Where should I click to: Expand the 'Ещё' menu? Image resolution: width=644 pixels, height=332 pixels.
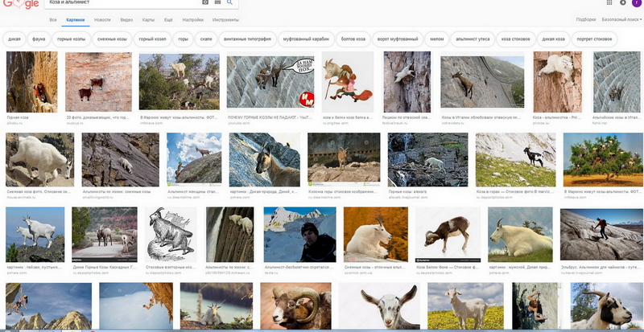click(x=168, y=20)
